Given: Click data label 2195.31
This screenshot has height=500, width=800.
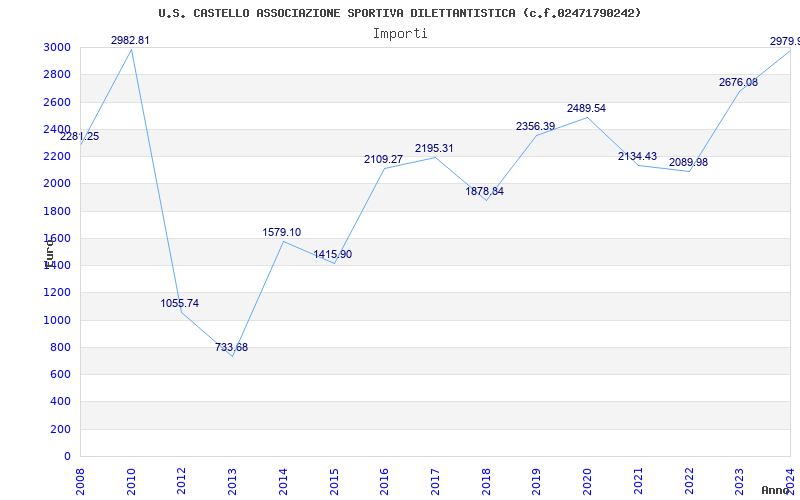Looking at the screenshot, I should point(434,148).
